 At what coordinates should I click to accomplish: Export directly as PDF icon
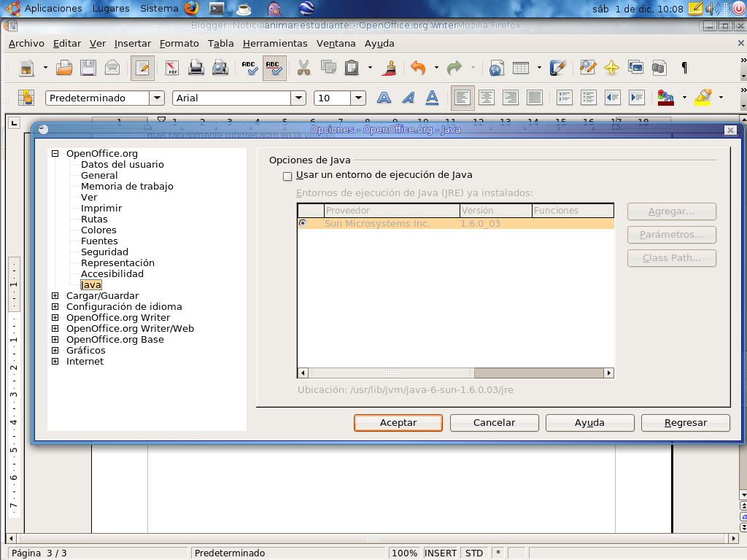(172, 68)
